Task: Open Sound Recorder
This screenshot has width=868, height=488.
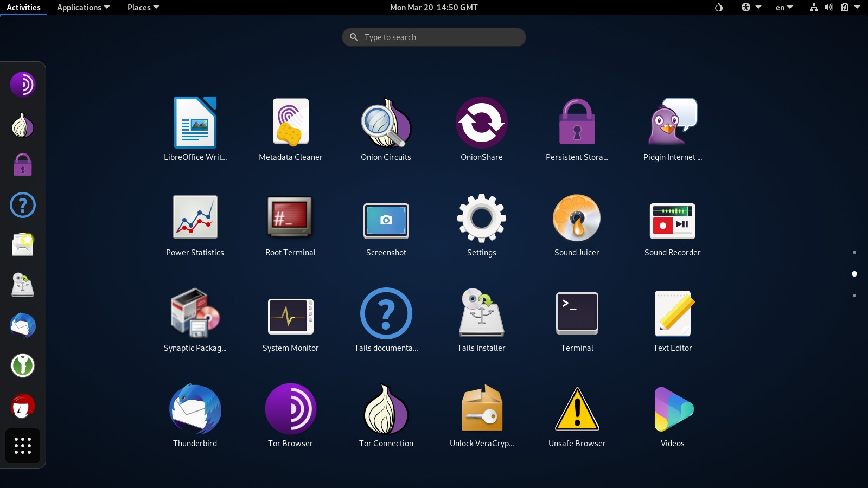Action: [673, 224]
